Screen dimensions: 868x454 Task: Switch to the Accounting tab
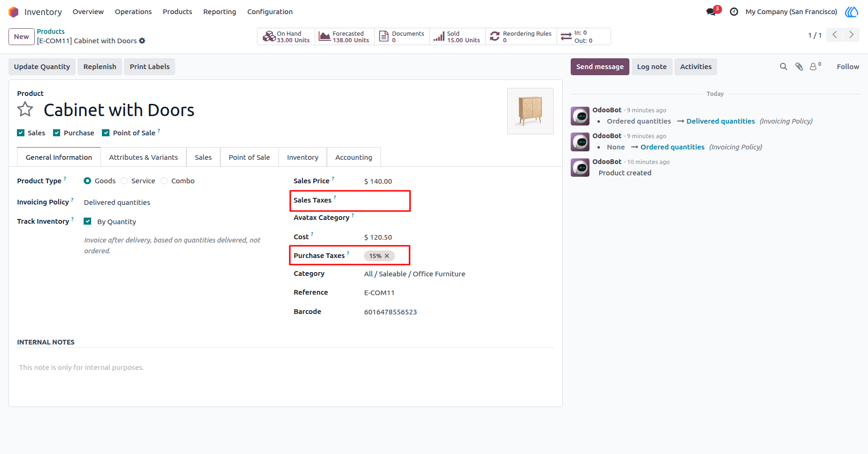[x=354, y=157]
